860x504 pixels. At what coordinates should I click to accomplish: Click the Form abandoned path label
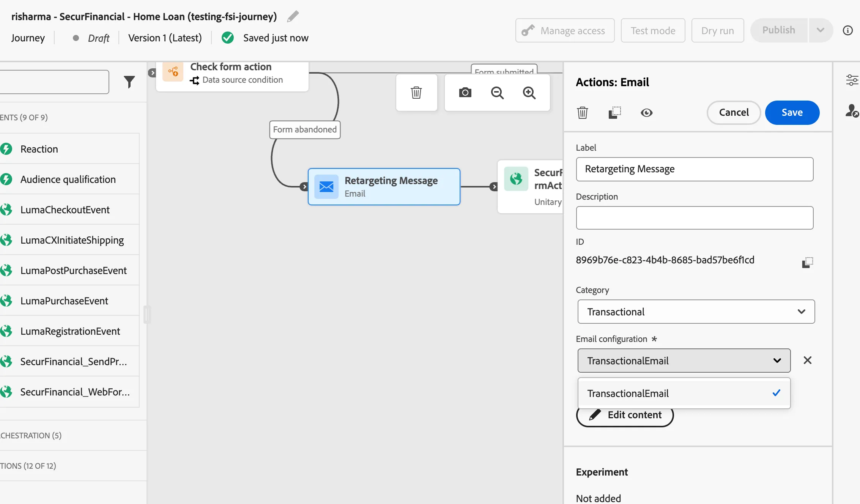(x=305, y=129)
